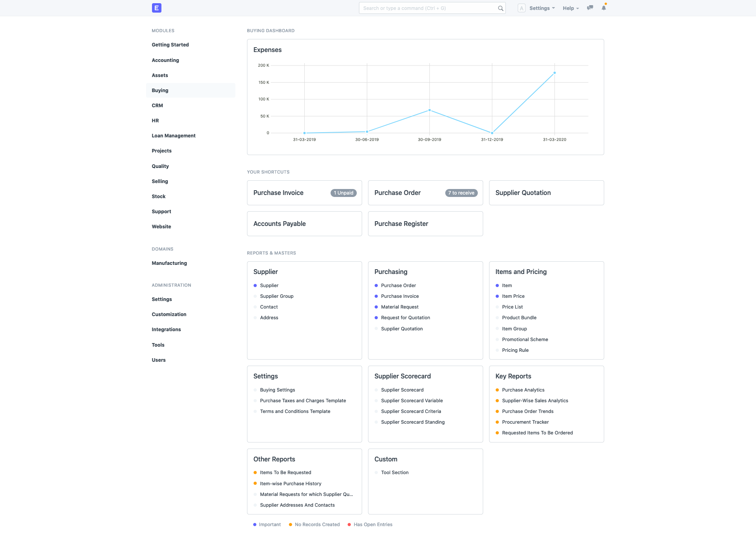Image resolution: width=756 pixels, height=544 pixels.
Task: Open the Supplier Quotation shortcut
Action: coord(523,193)
